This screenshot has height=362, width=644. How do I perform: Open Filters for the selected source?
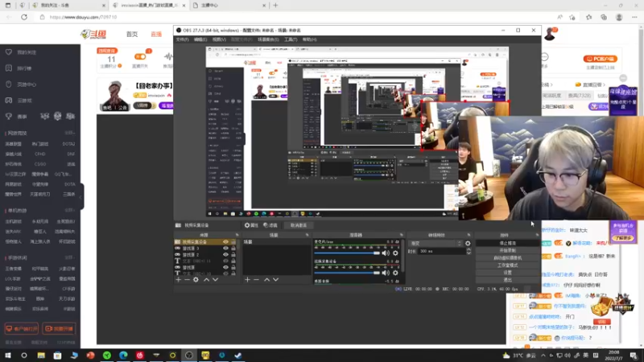coord(270,225)
